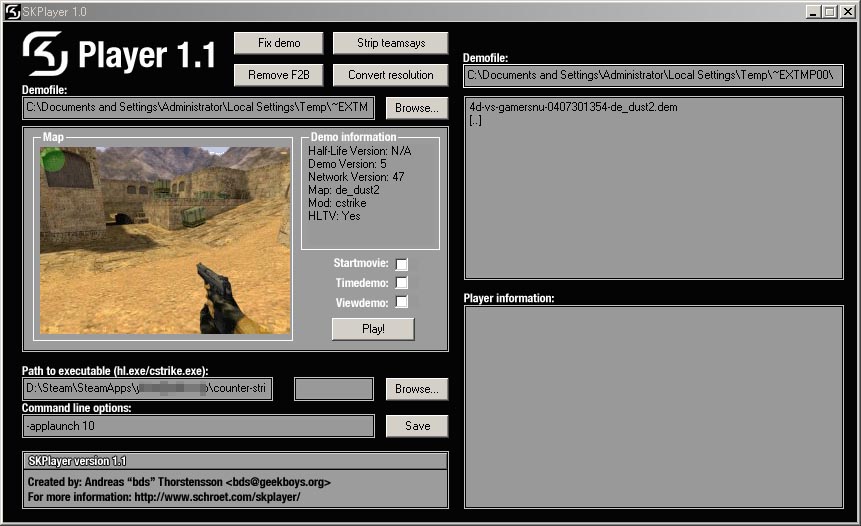
Task: Click the HLTV: Yes info line
Action: (334, 216)
